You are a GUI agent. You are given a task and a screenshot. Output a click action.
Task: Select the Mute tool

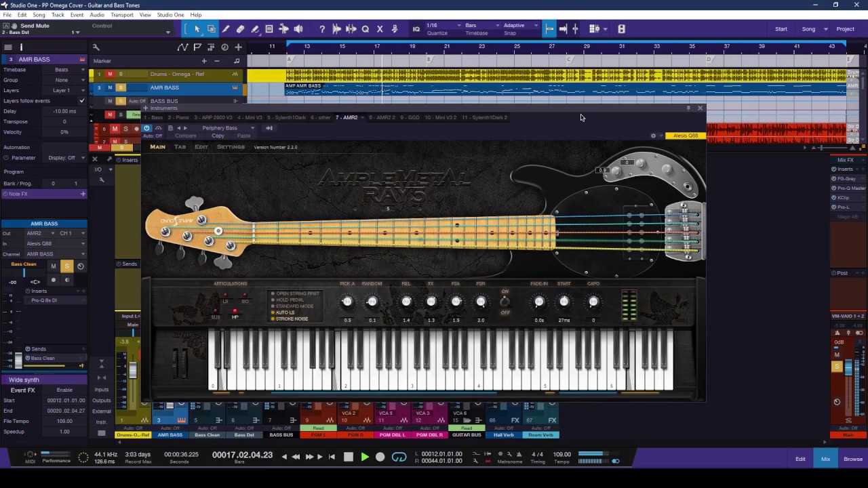tap(269, 29)
